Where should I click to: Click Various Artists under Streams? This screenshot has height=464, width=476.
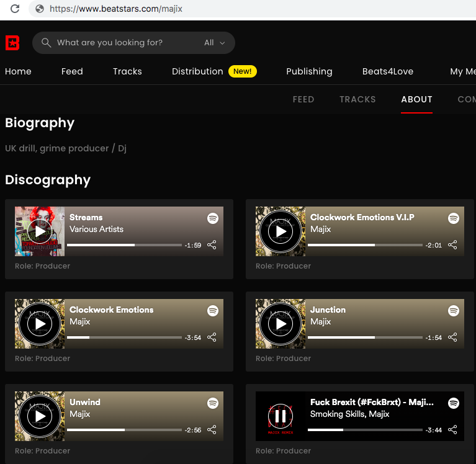pyautogui.click(x=97, y=229)
